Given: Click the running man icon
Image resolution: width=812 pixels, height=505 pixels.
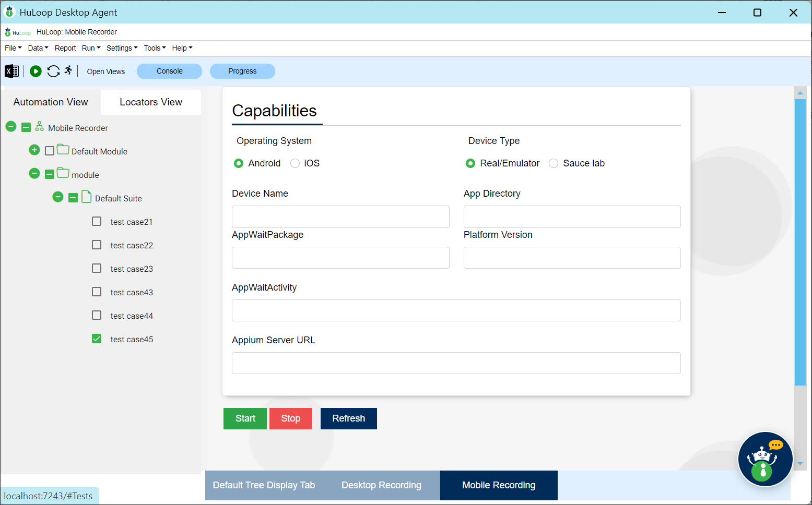Looking at the screenshot, I should tap(68, 70).
